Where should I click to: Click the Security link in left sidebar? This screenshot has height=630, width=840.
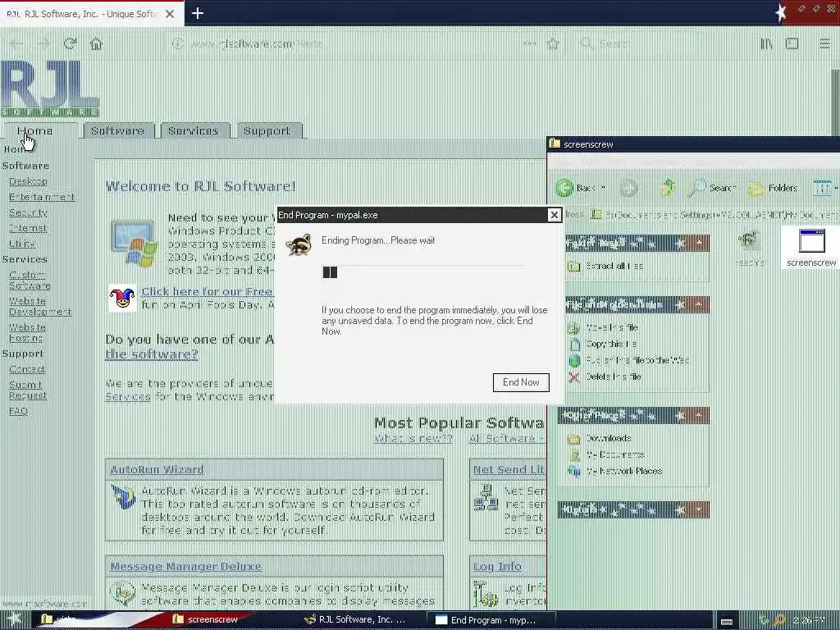coord(29,212)
